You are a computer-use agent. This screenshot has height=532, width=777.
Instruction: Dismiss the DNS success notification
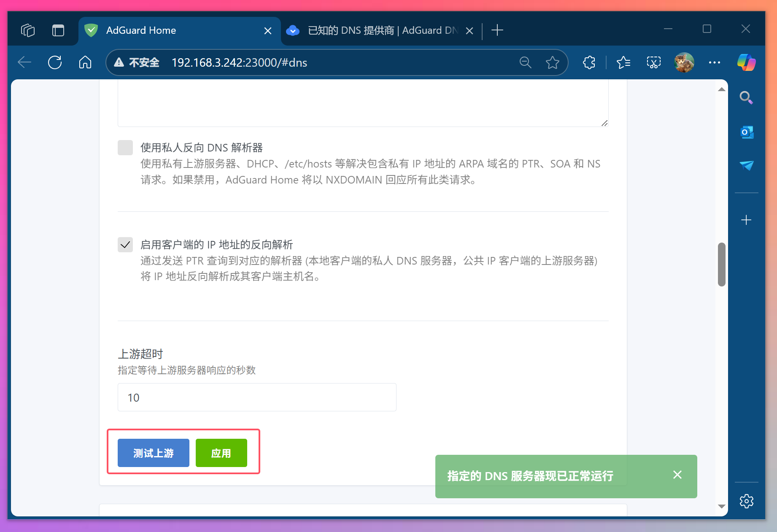(x=677, y=475)
